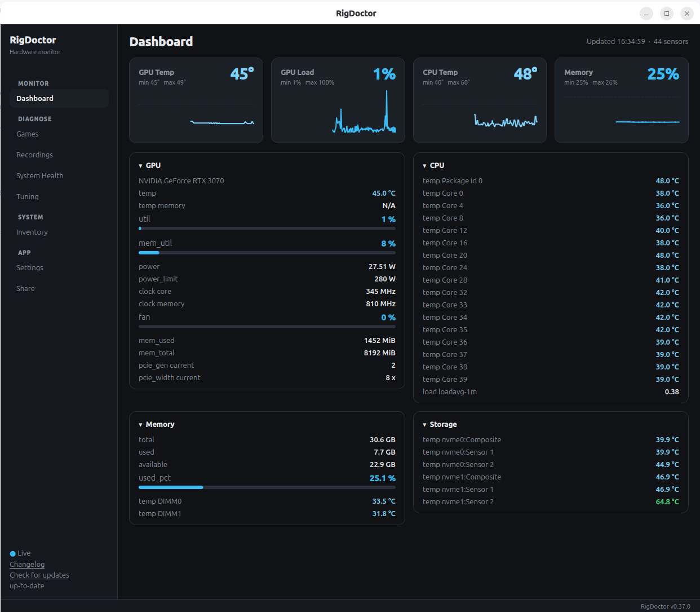
Task: Click the temp memory N/A value
Action: tap(389, 206)
